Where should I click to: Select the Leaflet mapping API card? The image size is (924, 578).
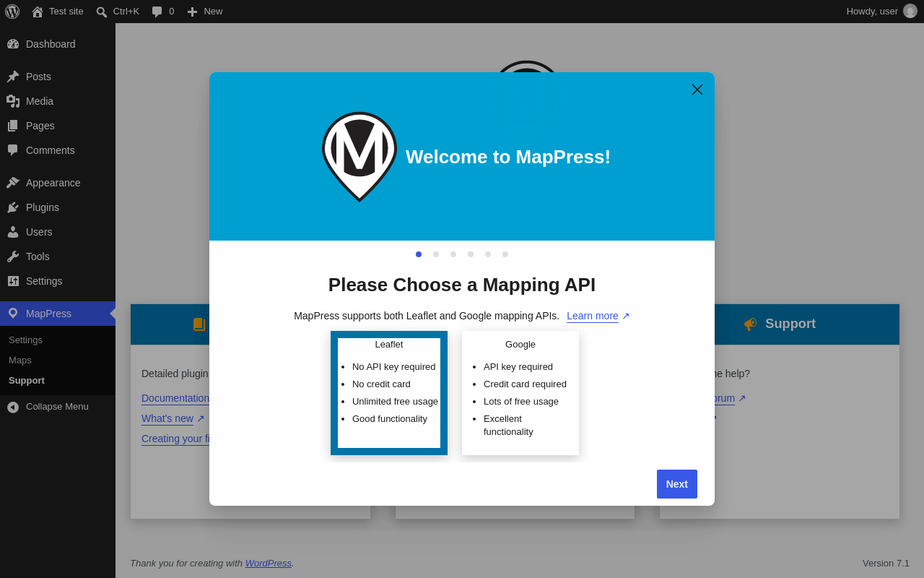389,393
